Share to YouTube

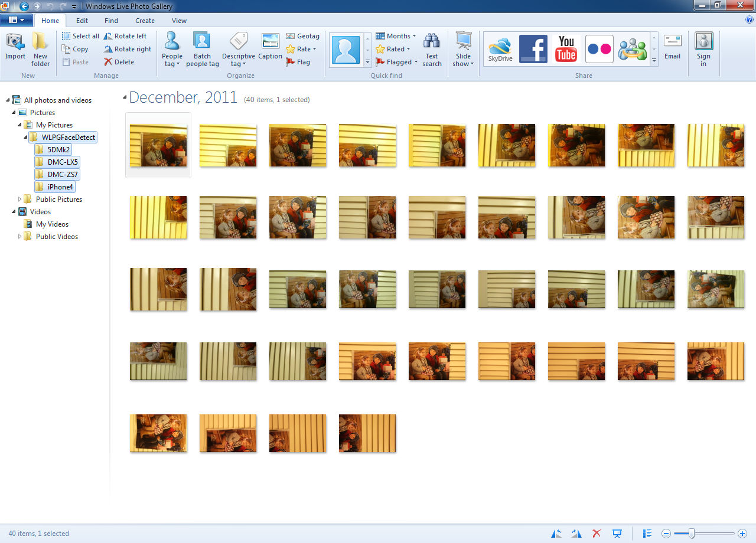[x=566, y=49]
